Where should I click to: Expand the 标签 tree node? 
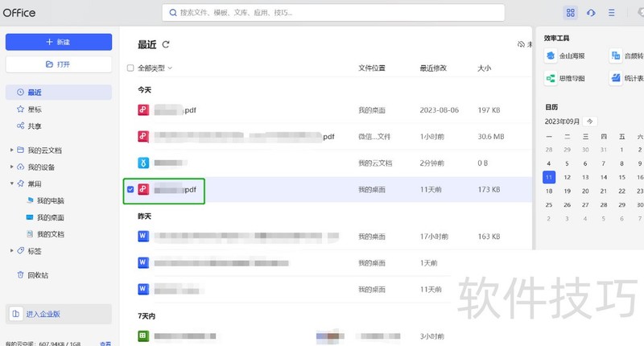coord(11,250)
